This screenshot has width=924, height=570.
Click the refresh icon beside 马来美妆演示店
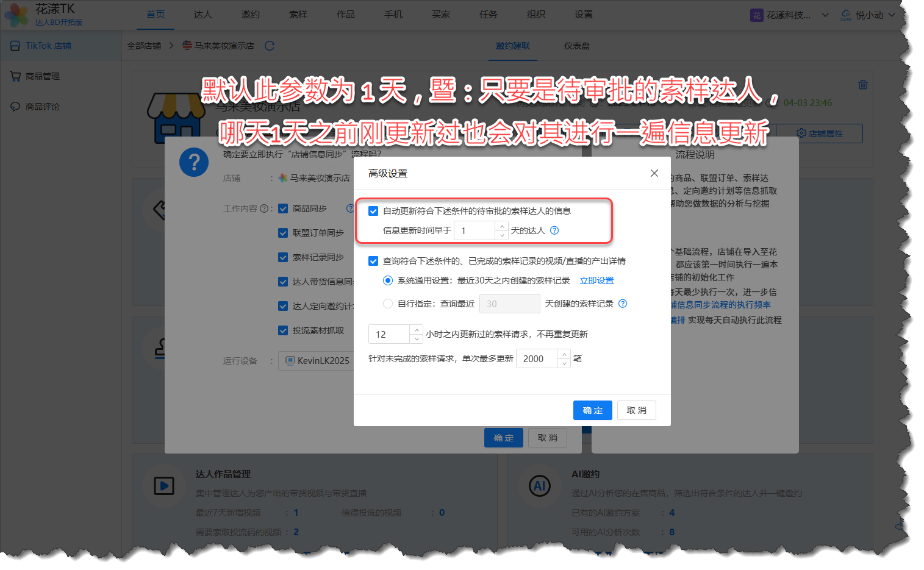[270, 46]
